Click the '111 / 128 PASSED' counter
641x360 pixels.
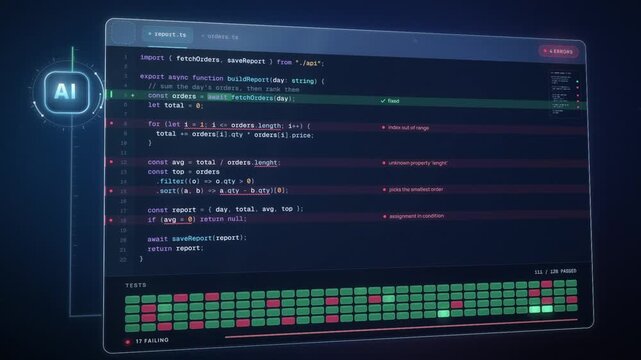point(555,271)
